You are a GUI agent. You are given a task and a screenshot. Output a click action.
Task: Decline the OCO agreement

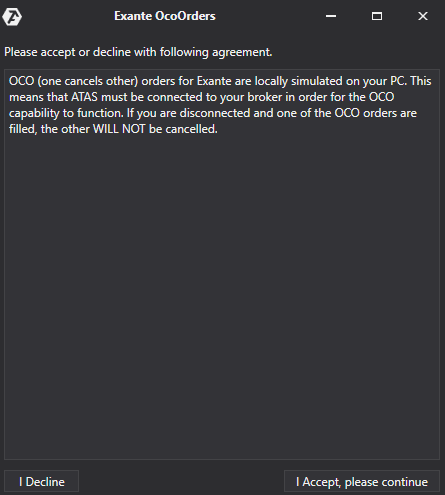coord(41,481)
